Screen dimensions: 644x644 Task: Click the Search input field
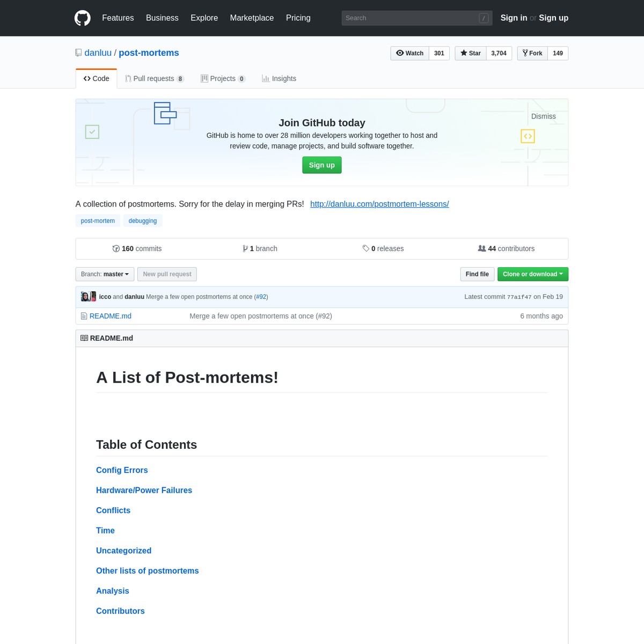[x=416, y=18]
